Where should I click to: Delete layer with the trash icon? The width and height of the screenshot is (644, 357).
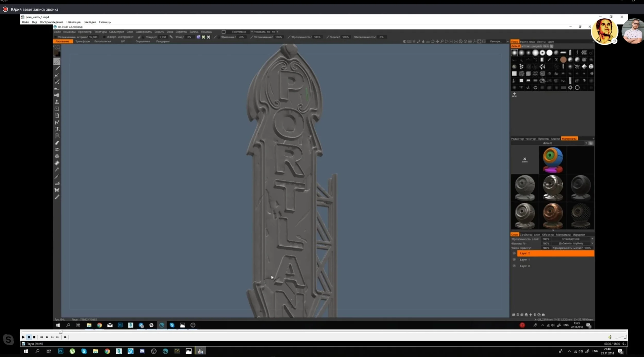click(518, 314)
